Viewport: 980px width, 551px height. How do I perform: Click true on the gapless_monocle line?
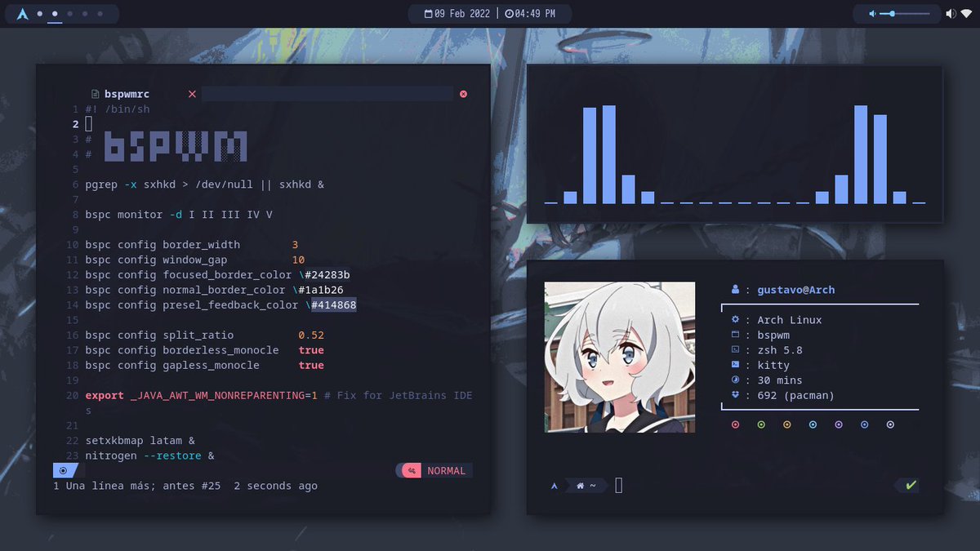point(311,365)
